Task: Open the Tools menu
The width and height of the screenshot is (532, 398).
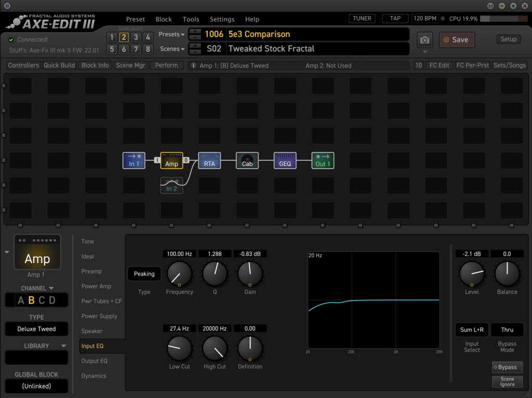Action: coord(191,19)
